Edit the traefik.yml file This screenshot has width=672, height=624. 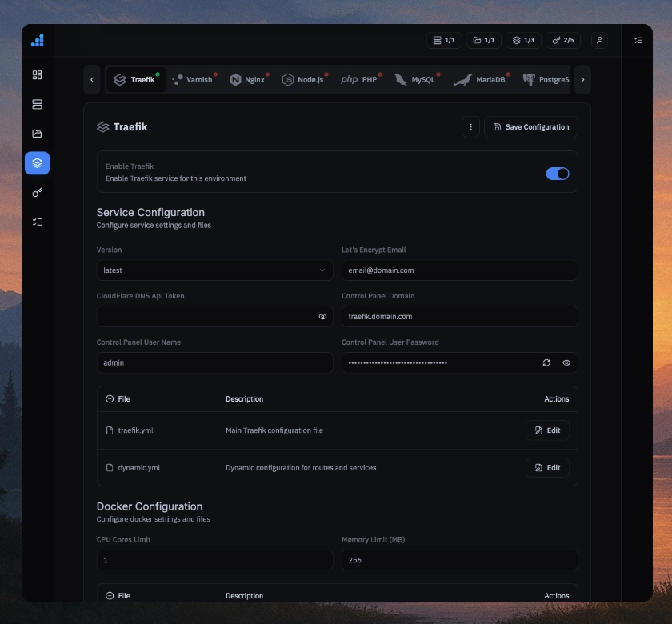547,430
